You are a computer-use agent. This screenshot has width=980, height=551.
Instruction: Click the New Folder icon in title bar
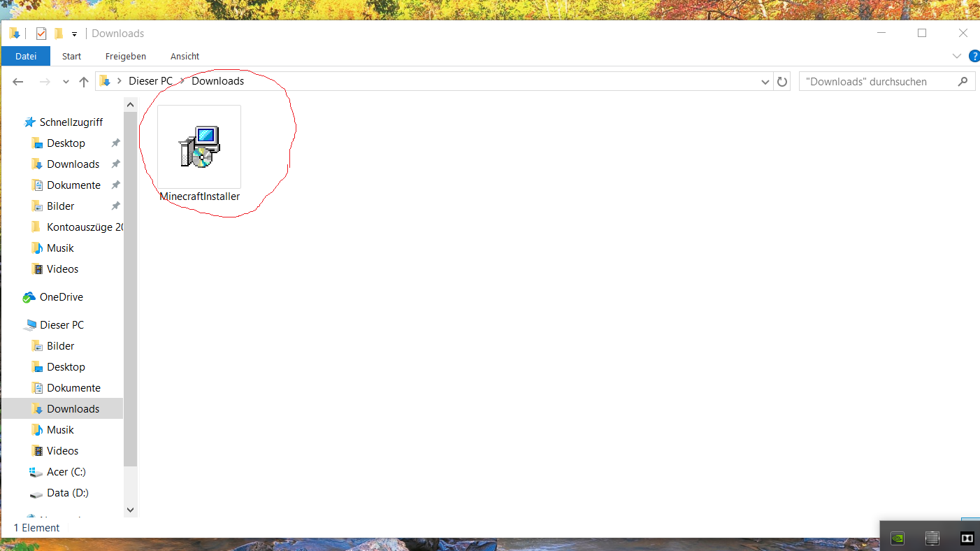[x=59, y=34]
